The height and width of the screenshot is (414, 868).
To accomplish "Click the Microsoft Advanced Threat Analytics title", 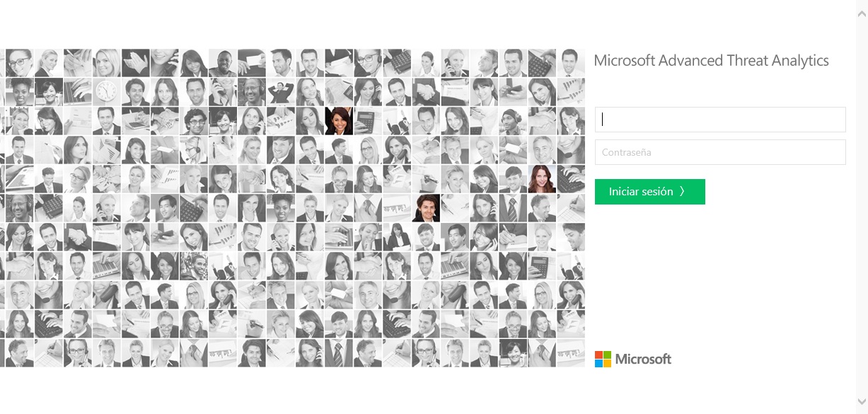I will tap(711, 61).
